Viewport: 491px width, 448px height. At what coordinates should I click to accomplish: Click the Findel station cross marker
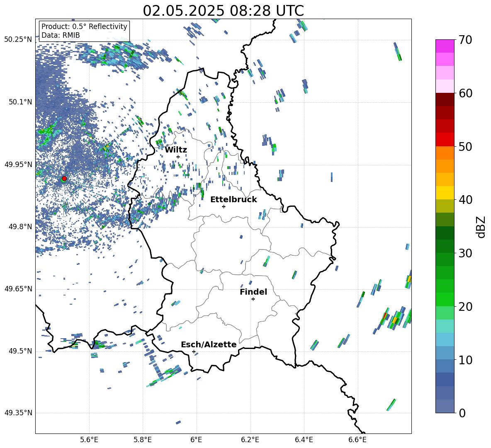tap(253, 299)
